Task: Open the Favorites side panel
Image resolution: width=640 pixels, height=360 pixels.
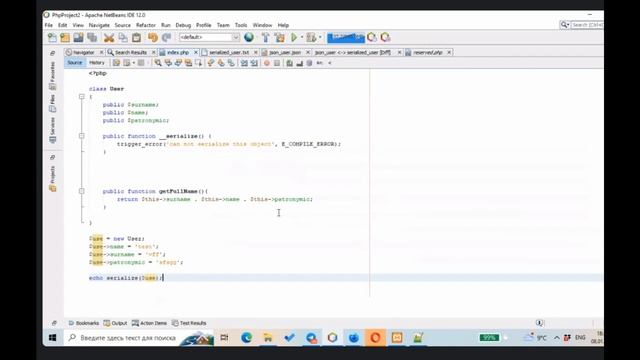Action: (53, 75)
